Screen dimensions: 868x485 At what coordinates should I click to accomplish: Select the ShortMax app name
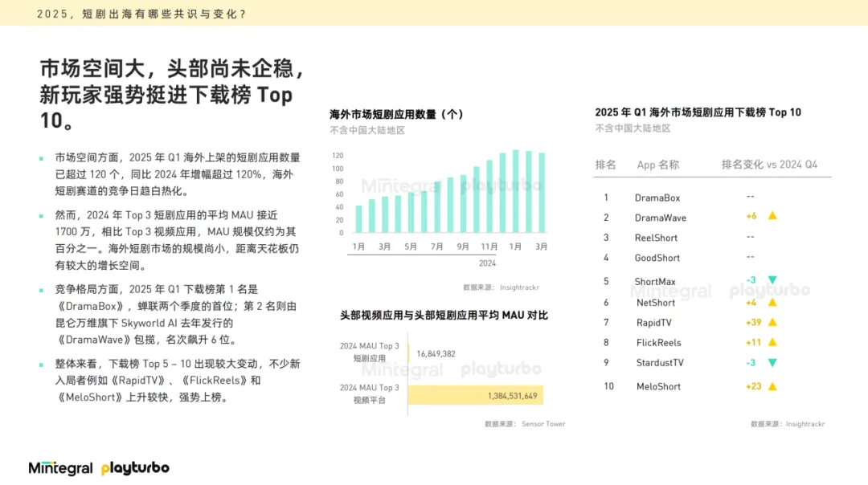point(655,282)
